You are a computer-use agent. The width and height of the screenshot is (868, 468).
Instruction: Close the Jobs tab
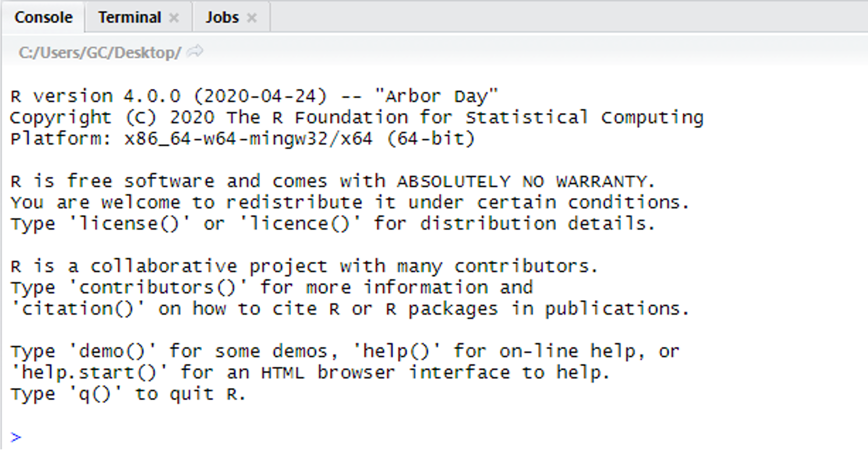(252, 18)
